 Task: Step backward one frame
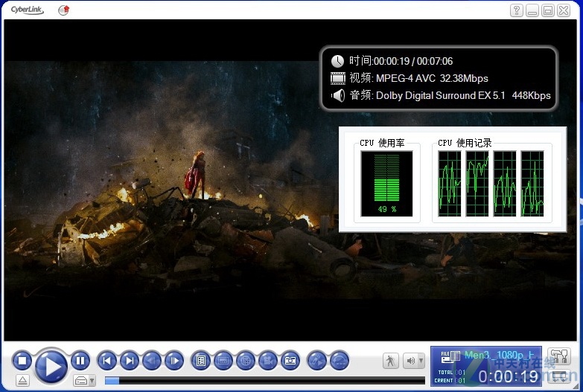click(x=152, y=361)
